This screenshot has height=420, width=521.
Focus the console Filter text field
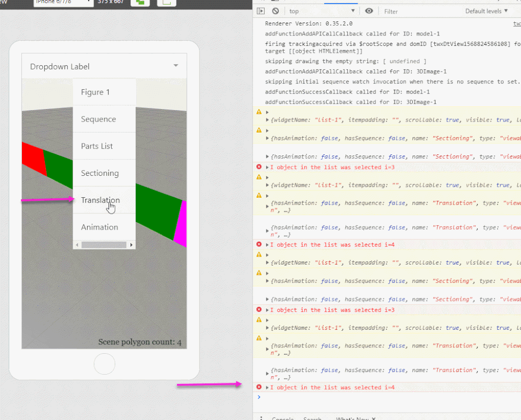tap(418, 11)
